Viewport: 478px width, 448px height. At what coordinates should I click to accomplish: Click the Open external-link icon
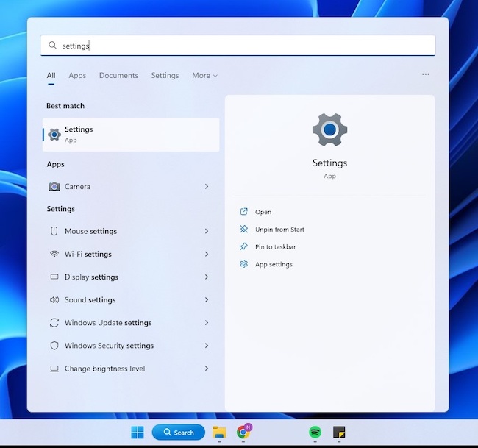(x=243, y=212)
